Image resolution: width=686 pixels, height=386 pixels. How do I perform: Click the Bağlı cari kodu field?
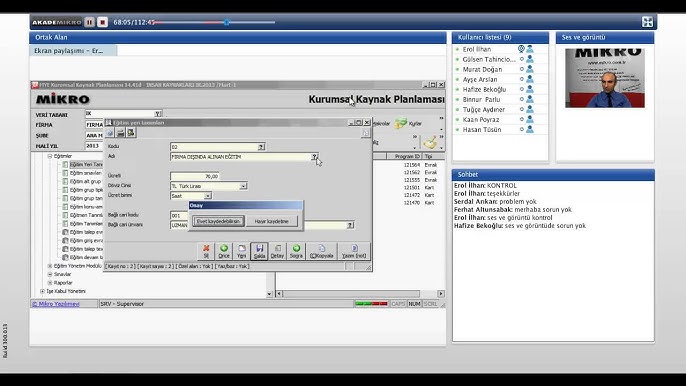[179, 215]
